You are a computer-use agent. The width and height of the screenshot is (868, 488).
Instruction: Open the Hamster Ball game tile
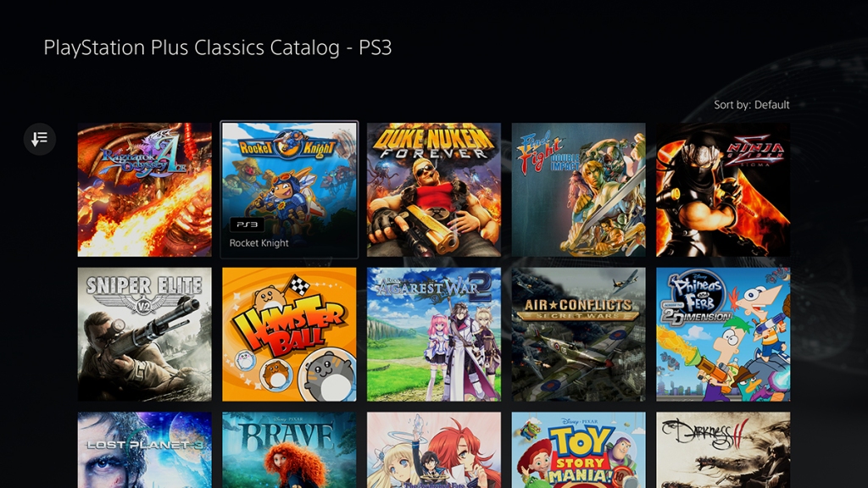click(289, 334)
